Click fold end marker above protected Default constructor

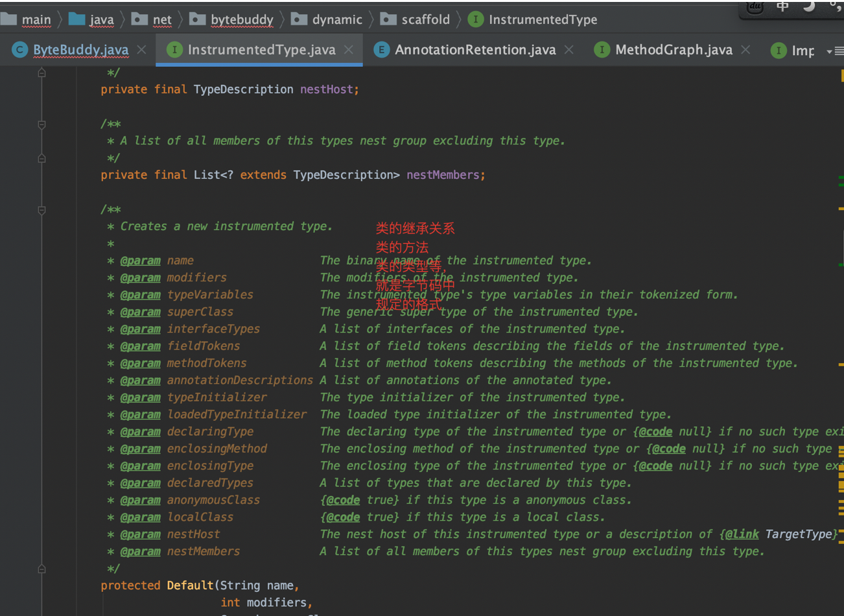[x=41, y=569]
